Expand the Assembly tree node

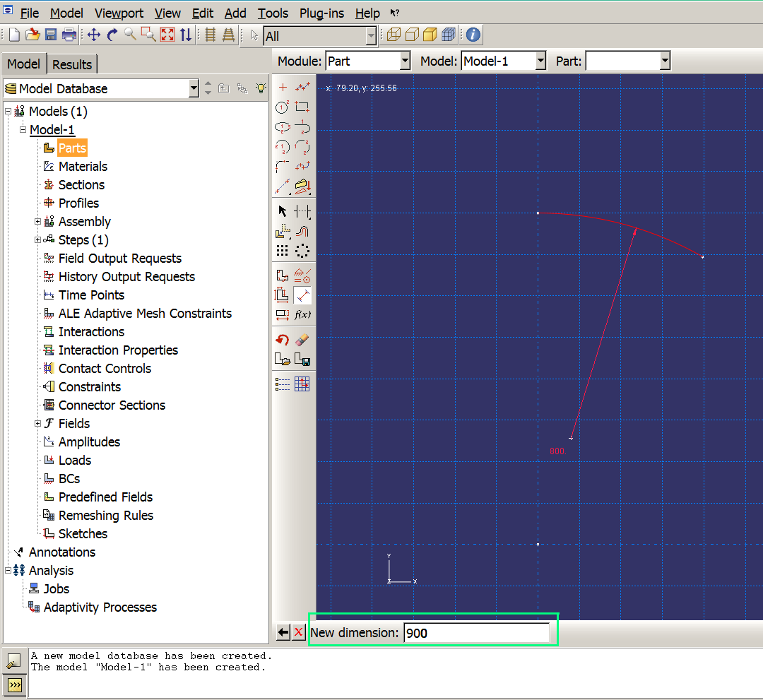tap(37, 221)
